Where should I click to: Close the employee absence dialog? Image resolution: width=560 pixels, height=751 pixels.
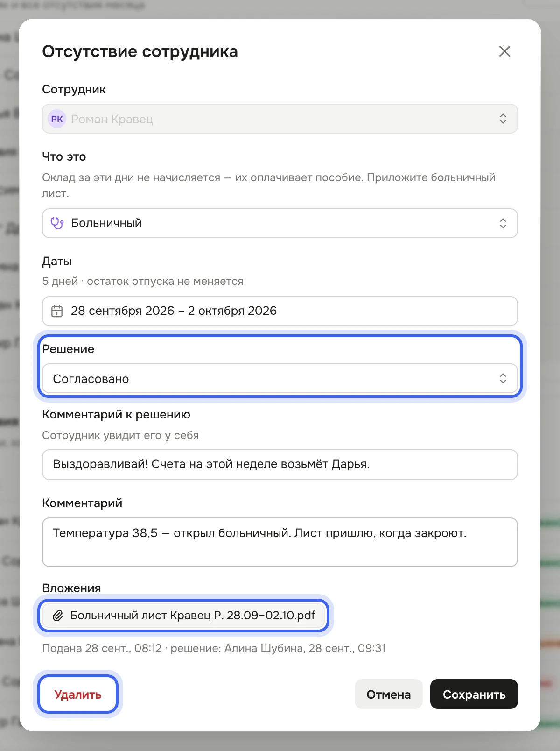click(504, 51)
